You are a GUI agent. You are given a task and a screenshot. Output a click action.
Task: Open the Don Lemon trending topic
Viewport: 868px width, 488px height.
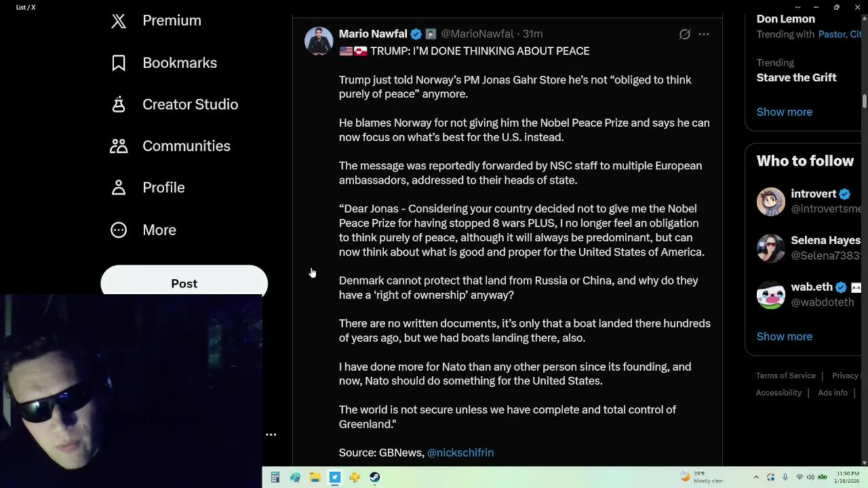click(x=786, y=19)
